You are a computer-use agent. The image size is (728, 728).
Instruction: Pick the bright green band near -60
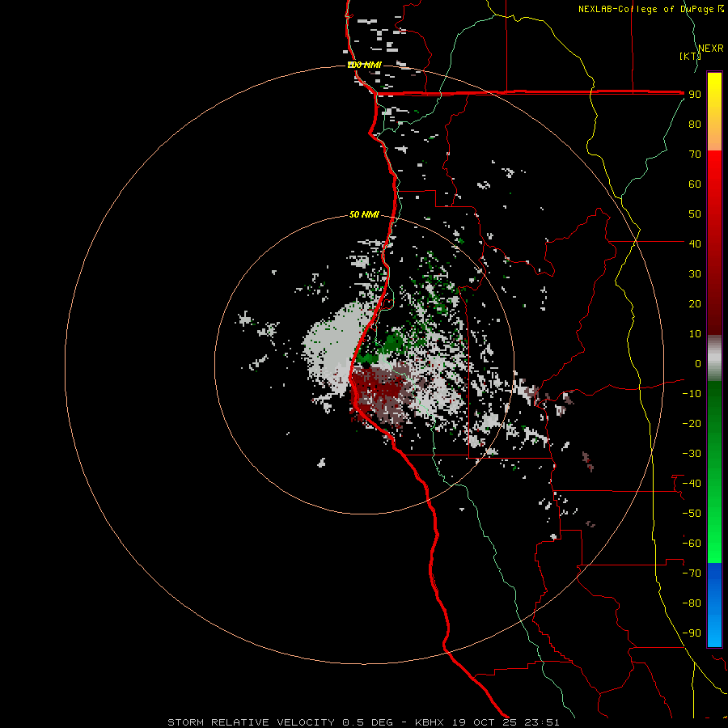point(714,545)
